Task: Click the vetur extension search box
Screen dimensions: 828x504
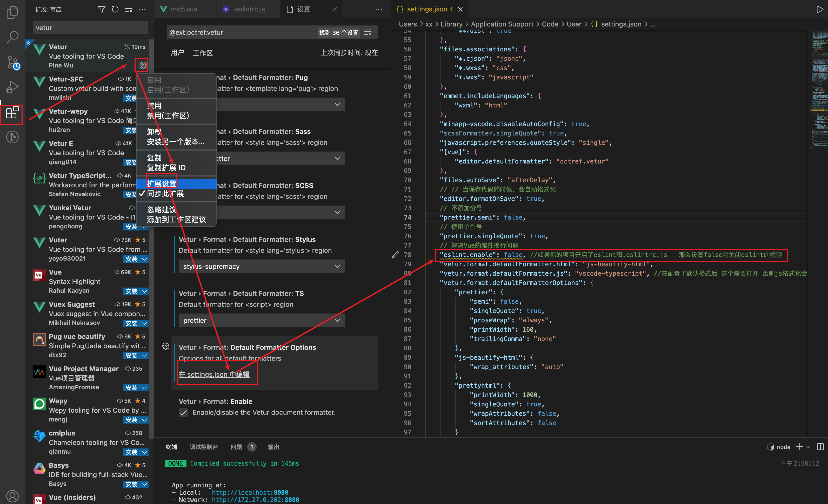Action: [x=90, y=28]
